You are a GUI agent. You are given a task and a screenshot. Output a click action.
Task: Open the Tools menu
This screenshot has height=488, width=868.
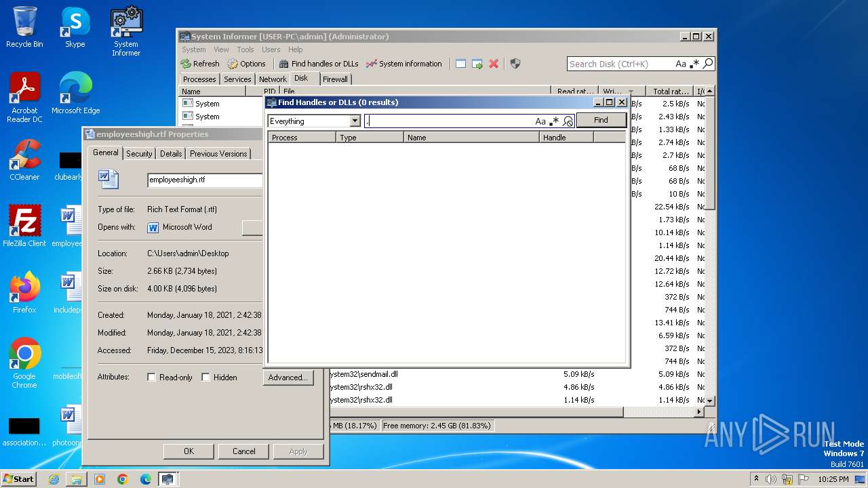point(245,49)
